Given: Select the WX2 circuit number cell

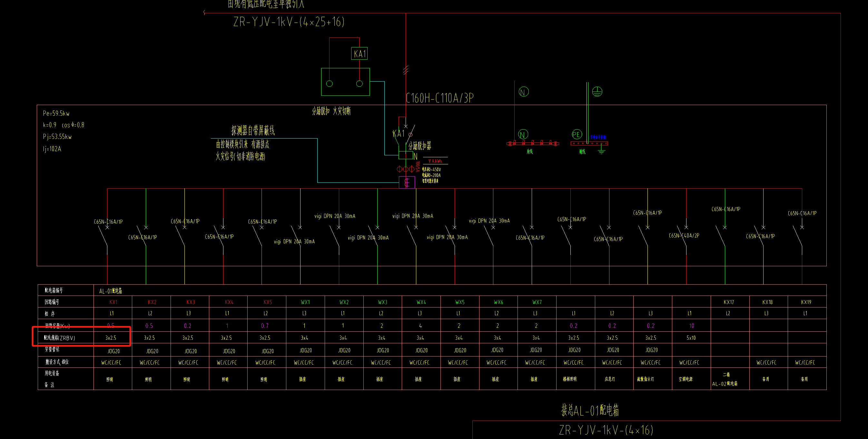Looking at the screenshot, I should point(344,302).
